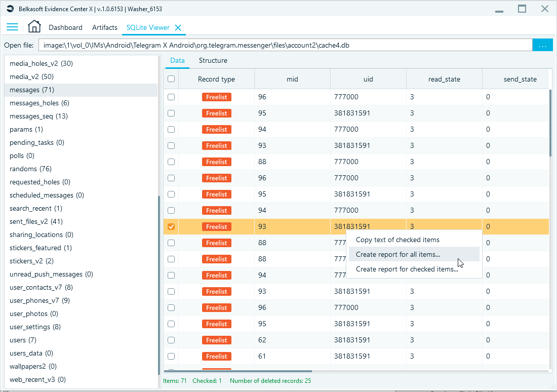Screen dimensions: 557x392
Task: Open the messages_holes (6) table
Action: pos(81,103)
